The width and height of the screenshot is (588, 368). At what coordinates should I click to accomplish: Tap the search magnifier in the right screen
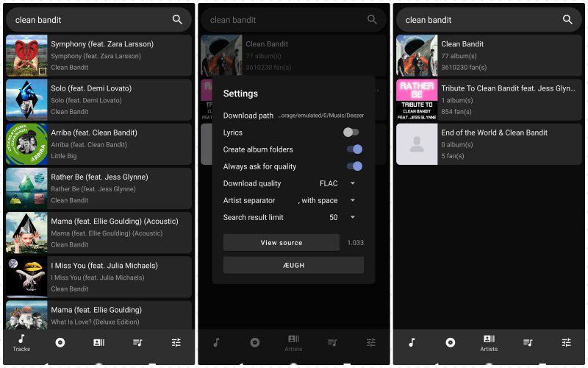[x=567, y=20]
